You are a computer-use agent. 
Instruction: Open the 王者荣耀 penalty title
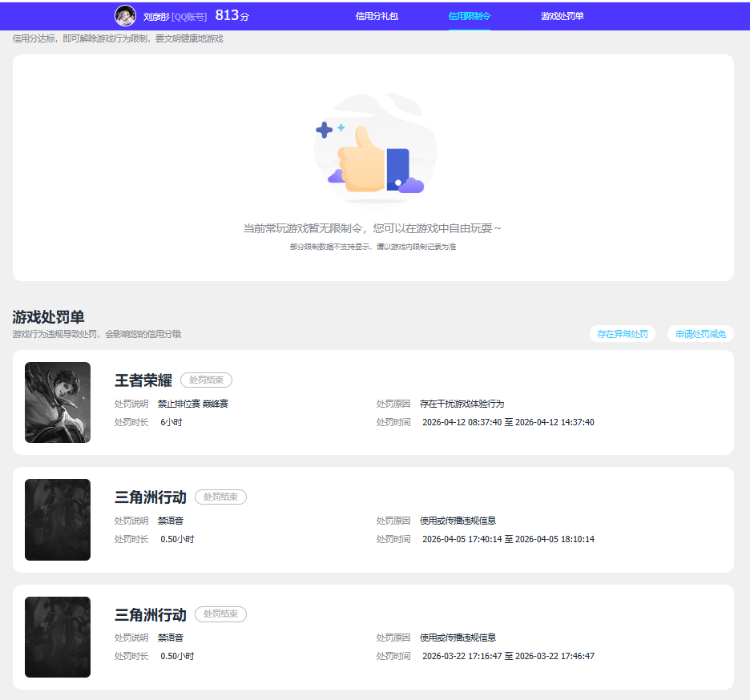pos(143,380)
